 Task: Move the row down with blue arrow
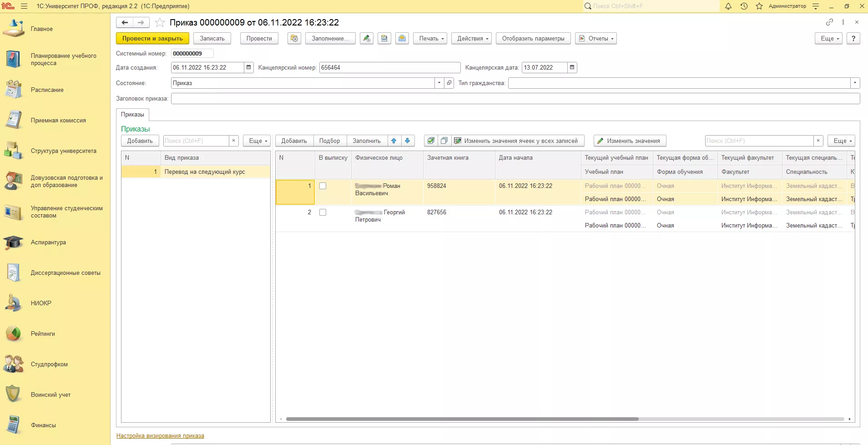tap(408, 141)
